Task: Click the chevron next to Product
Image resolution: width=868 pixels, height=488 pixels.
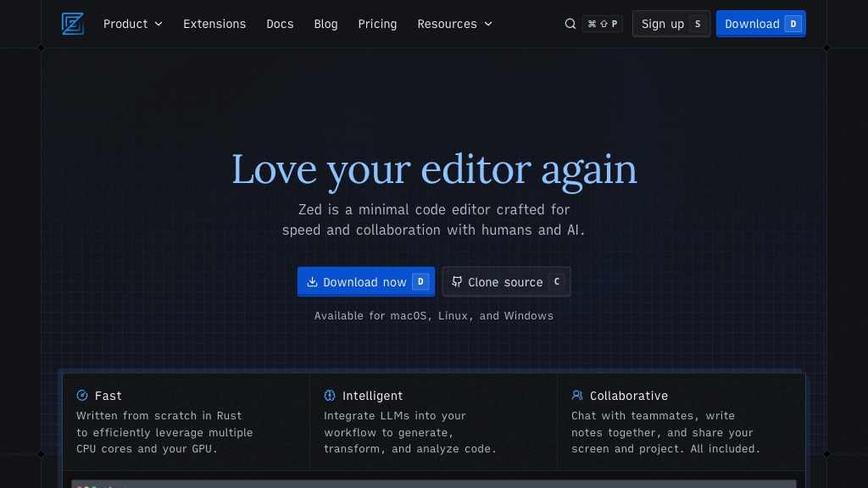Action: click(x=159, y=24)
